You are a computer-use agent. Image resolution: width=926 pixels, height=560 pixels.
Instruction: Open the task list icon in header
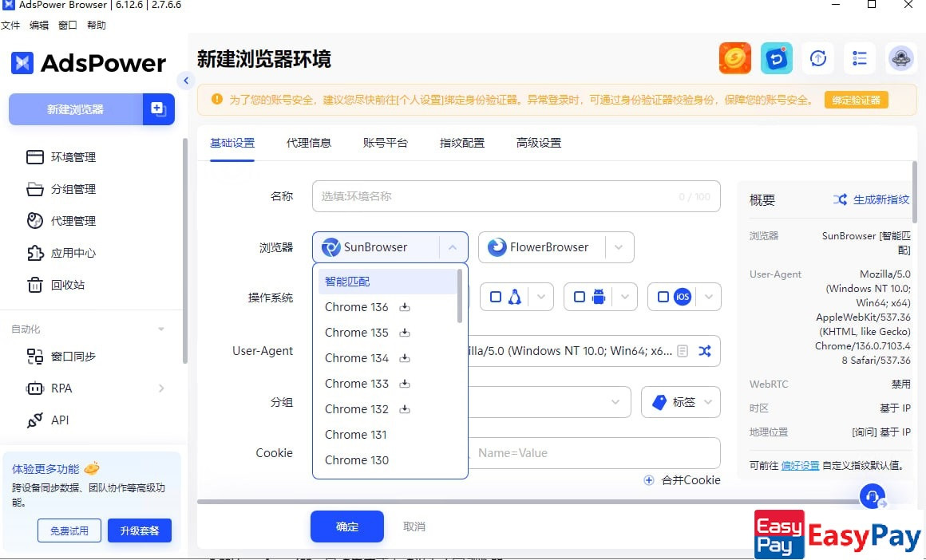[x=860, y=59]
